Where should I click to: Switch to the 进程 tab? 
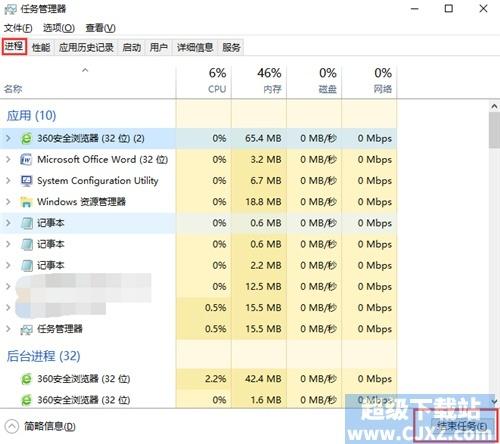pos(14,47)
